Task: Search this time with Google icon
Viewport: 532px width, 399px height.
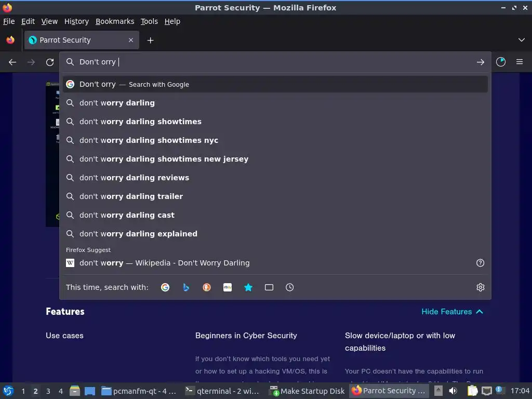Action: point(165,287)
